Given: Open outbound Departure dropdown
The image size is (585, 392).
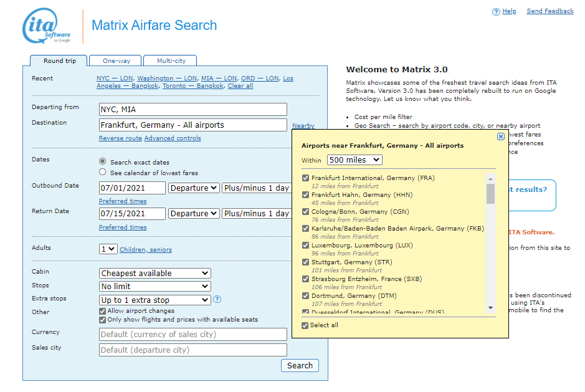Looking at the screenshot, I should 193,188.
